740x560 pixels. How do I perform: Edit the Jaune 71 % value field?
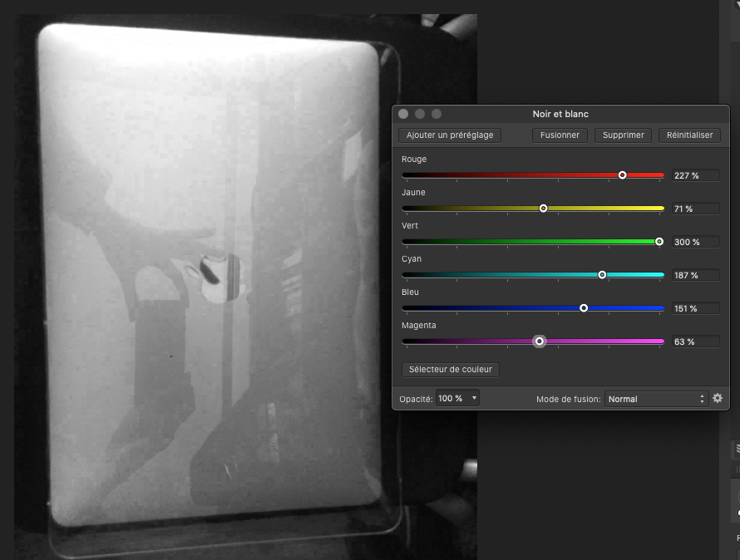(x=696, y=209)
